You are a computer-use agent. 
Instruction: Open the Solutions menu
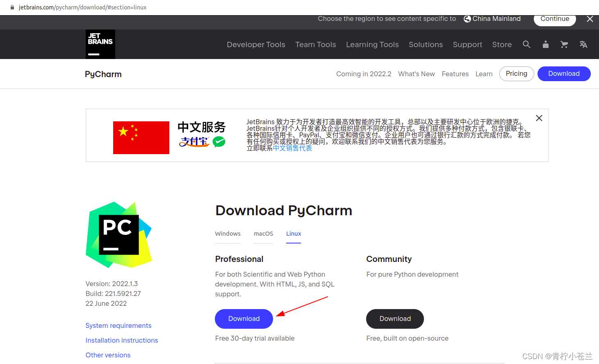426,44
